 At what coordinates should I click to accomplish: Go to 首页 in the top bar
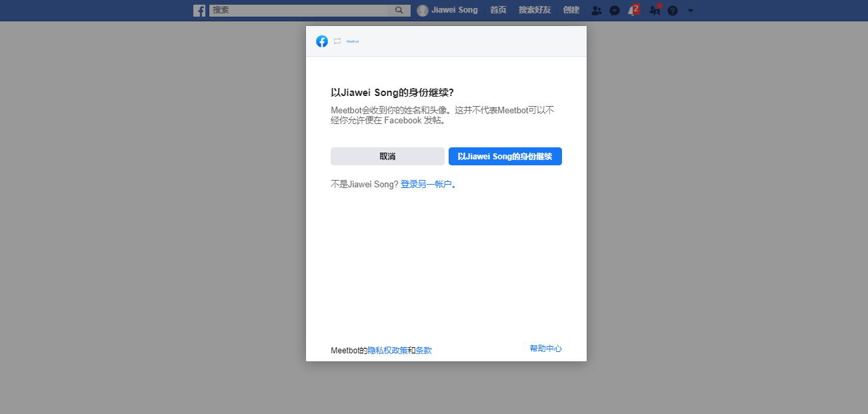(498, 10)
